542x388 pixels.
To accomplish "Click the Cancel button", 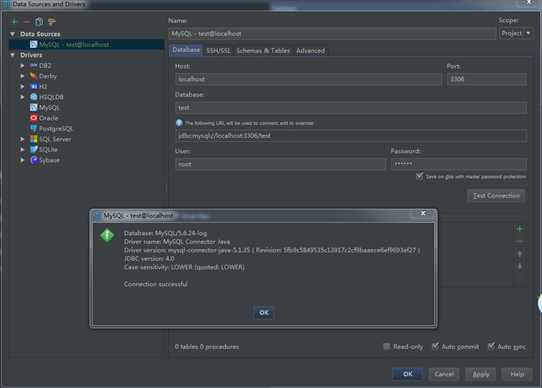I will pyautogui.click(x=444, y=374).
